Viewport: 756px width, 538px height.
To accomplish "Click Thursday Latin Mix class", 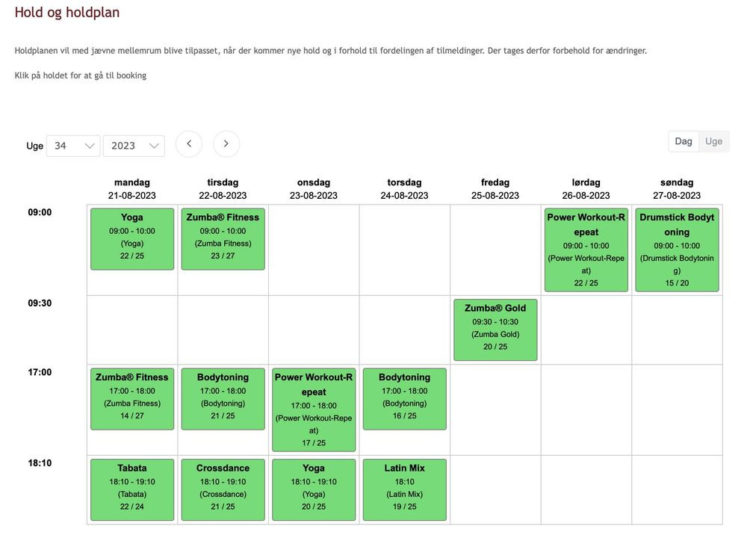I will (x=405, y=489).
